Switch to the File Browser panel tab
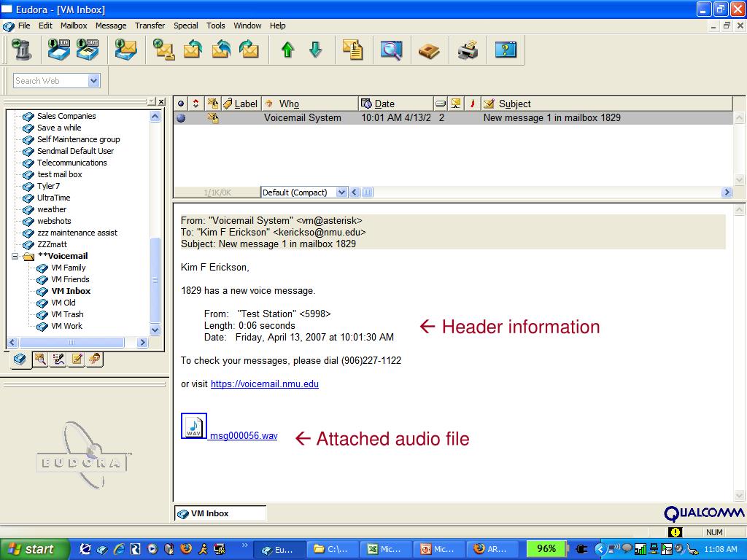This screenshot has height=560, width=747. click(41, 359)
